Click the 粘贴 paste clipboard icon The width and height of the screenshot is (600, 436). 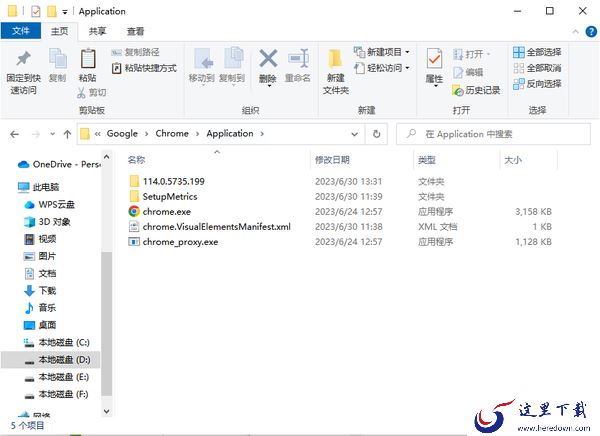pyautogui.click(x=88, y=59)
